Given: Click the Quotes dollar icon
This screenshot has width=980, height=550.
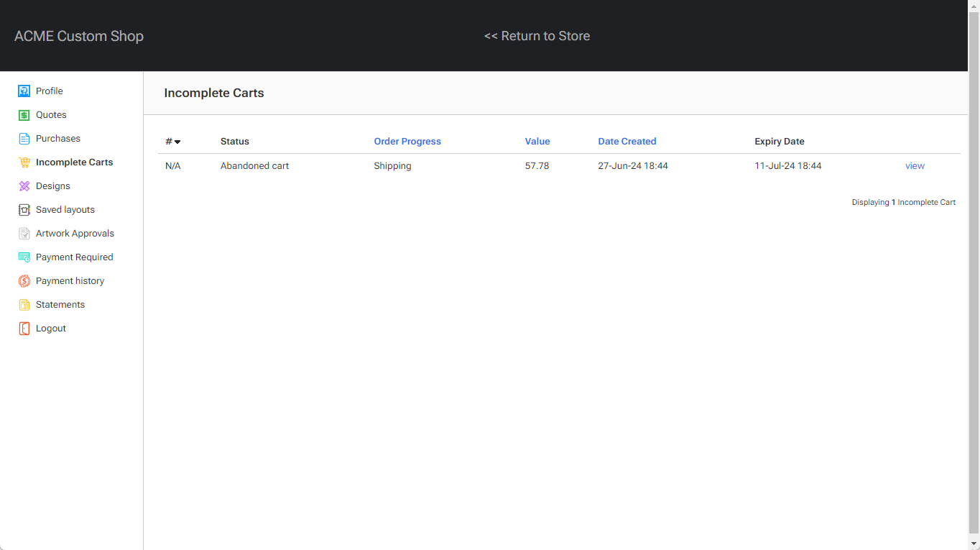Looking at the screenshot, I should click(x=24, y=114).
